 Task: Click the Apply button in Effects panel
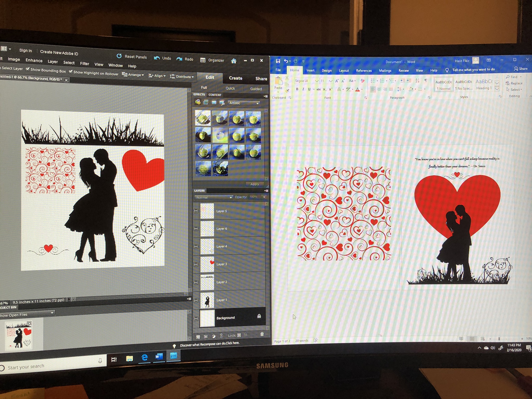tap(255, 184)
